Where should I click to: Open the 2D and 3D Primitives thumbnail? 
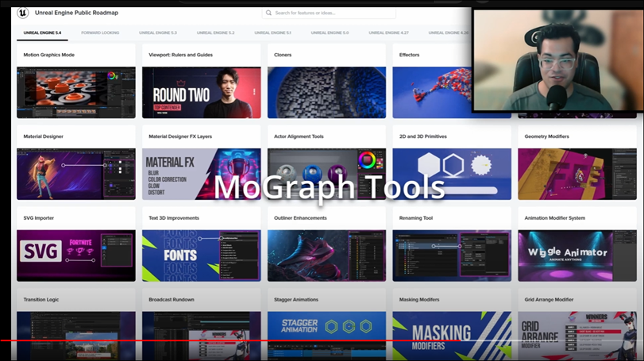452,175
